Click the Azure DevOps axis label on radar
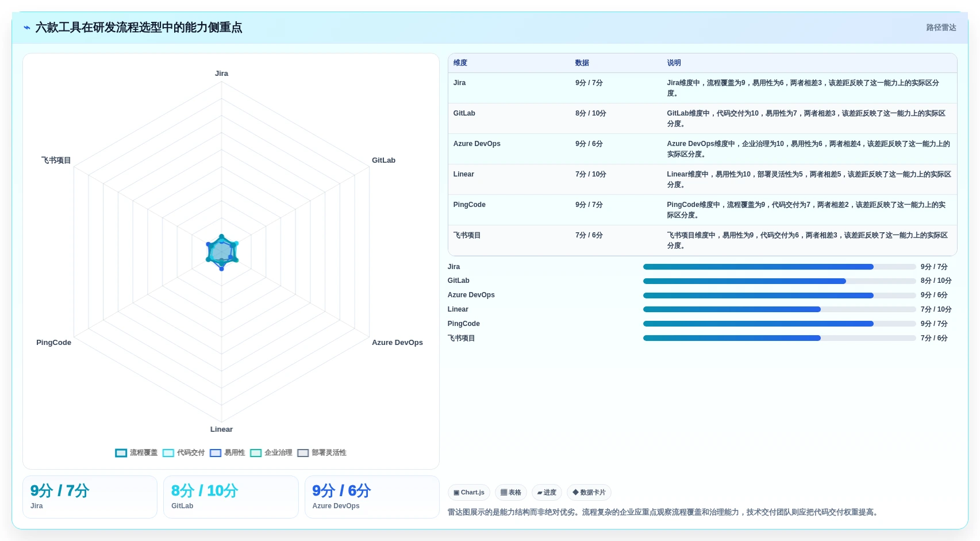980x541 pixels. pos(397,343)
